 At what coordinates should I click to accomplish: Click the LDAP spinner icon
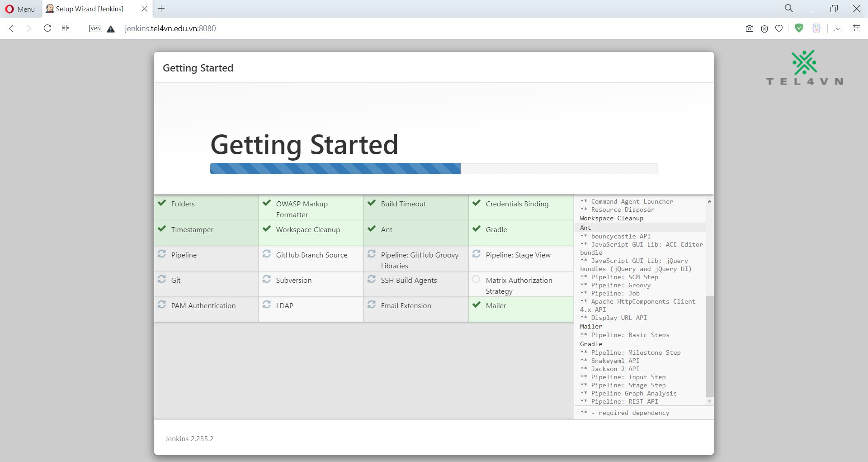(x=267, y=305)
